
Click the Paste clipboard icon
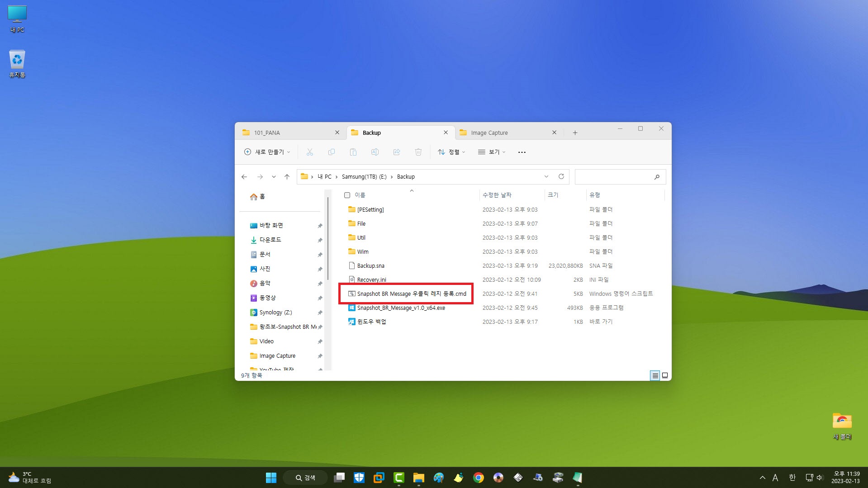point(353,152)
